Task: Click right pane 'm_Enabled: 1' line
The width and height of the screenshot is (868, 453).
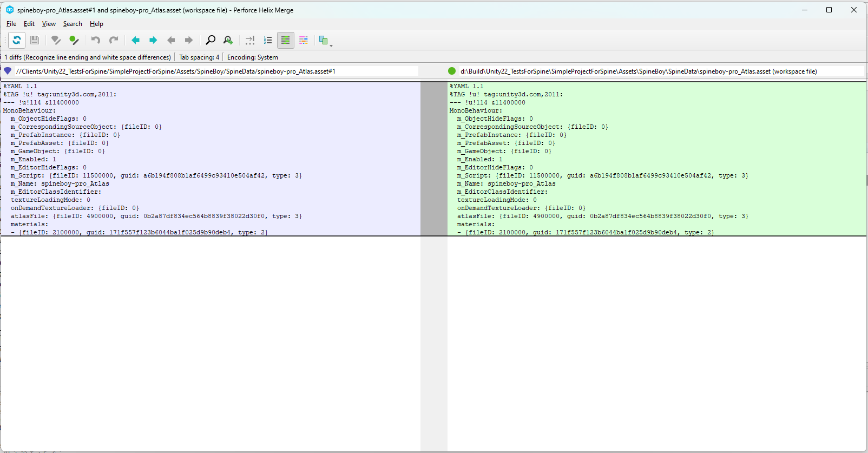Action: point(480,159)
